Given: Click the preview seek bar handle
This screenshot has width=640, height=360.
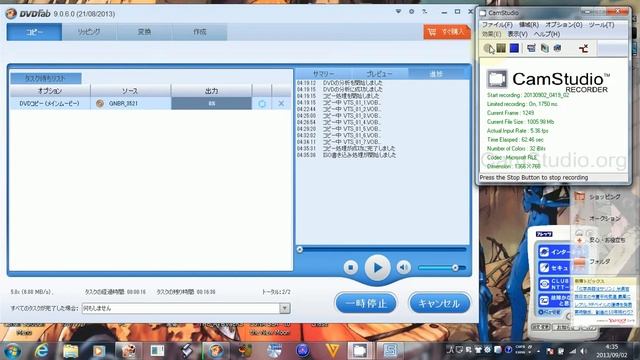Looking at the screenshot, I should coord(300,249).
